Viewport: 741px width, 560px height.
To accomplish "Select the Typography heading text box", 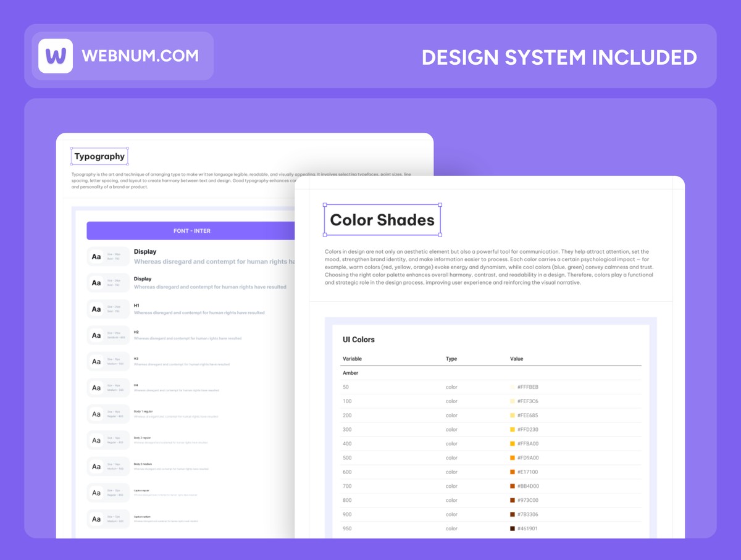I will point(99,157).
